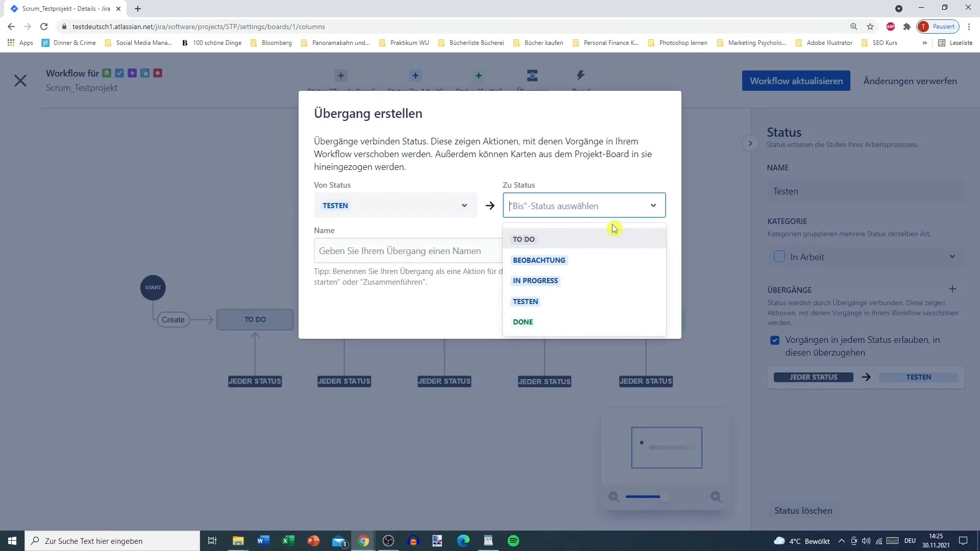This screenshot has height=551, width=980.
Task: Add a new done status with the green plus
Action: tap(479, 76)
